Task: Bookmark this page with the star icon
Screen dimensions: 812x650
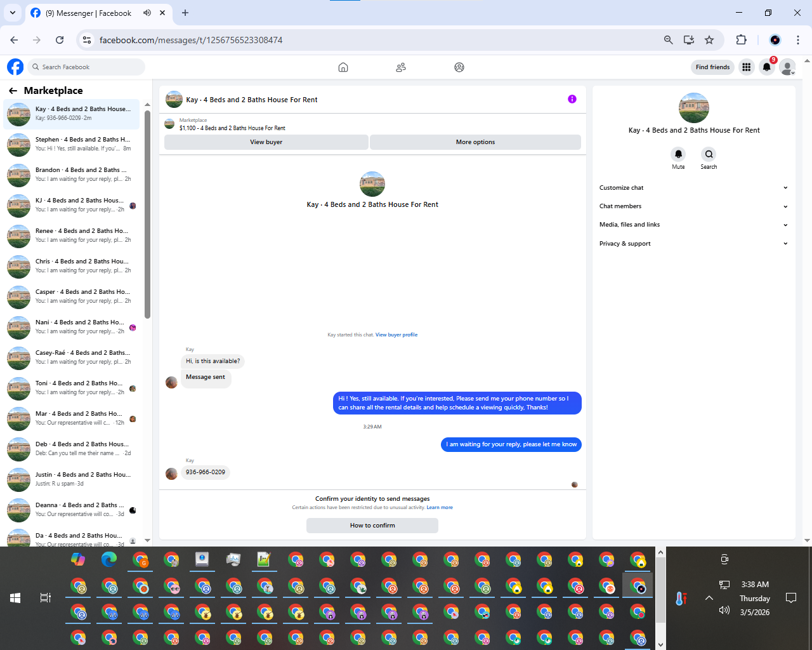Action: (x=709, y=40)
